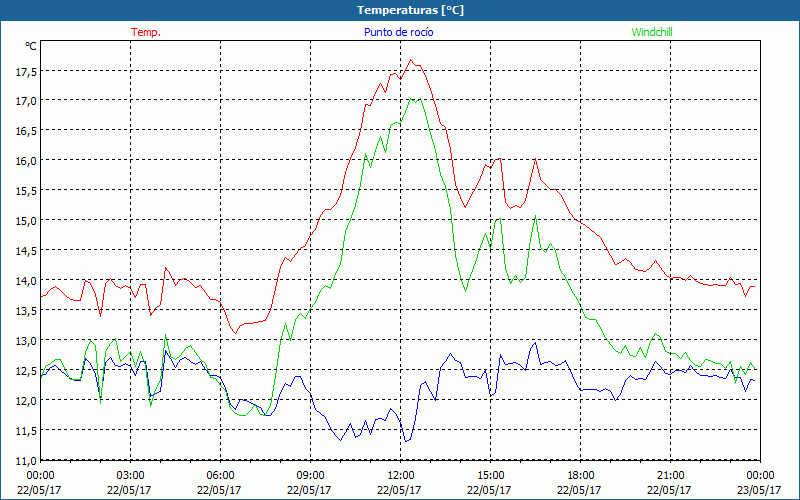The height and width of the screenshot is (500, 800).
Task: Select the red Temp. legend label
Action: point(146,32)
